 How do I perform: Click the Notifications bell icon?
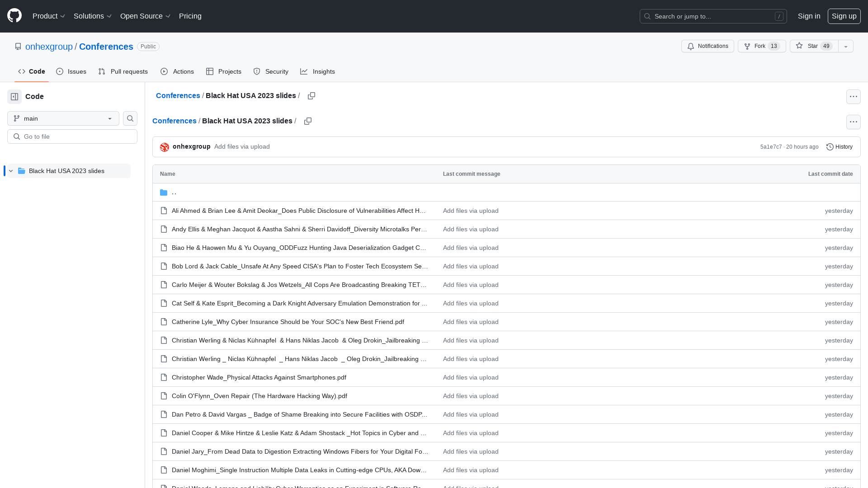[x=691, y=46]
